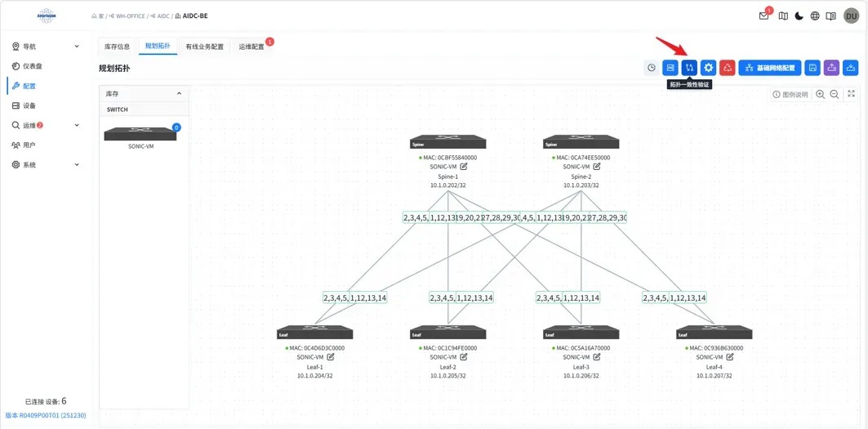Click Spine-1 IP 10.1.0.202/32 text

pos(447,185)
